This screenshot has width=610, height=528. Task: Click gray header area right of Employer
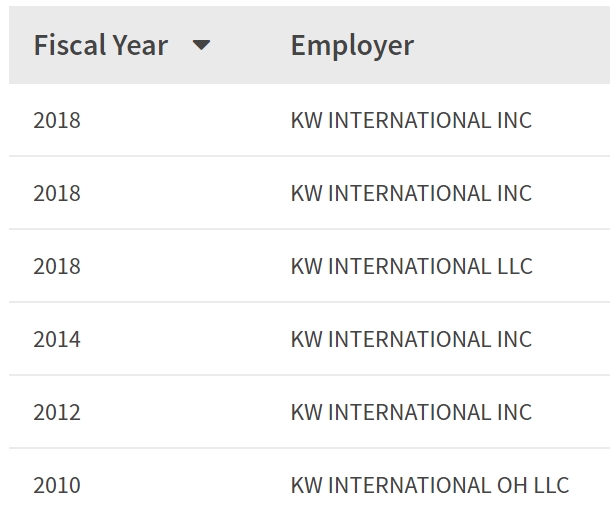(x=512, y=45)
